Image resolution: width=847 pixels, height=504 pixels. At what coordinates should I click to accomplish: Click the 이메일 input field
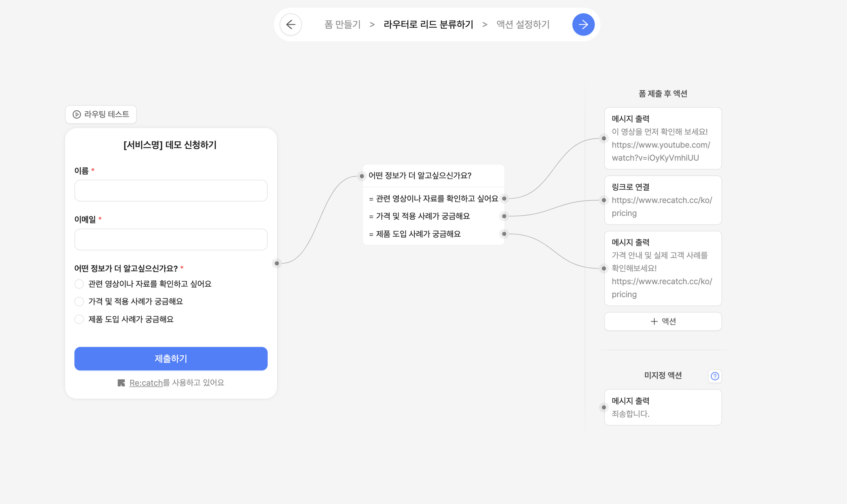click(171, 239)
